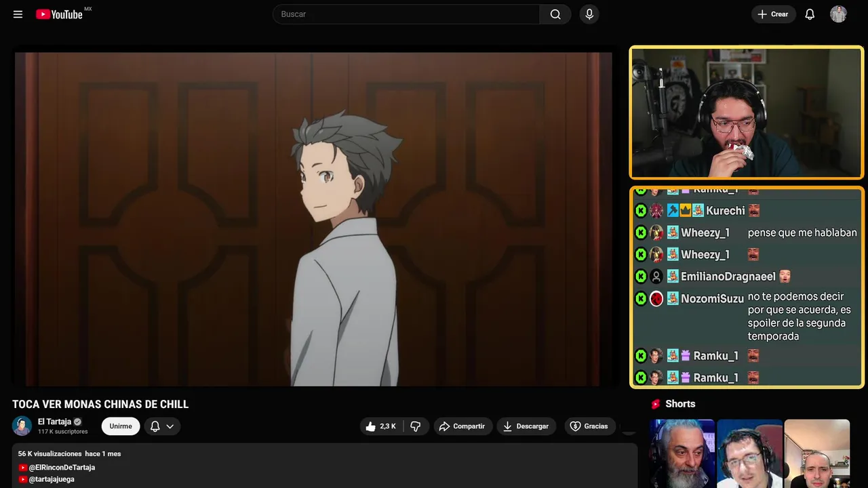Click the video title text
This screenshot has height=488, width=868.
(100, 405)
